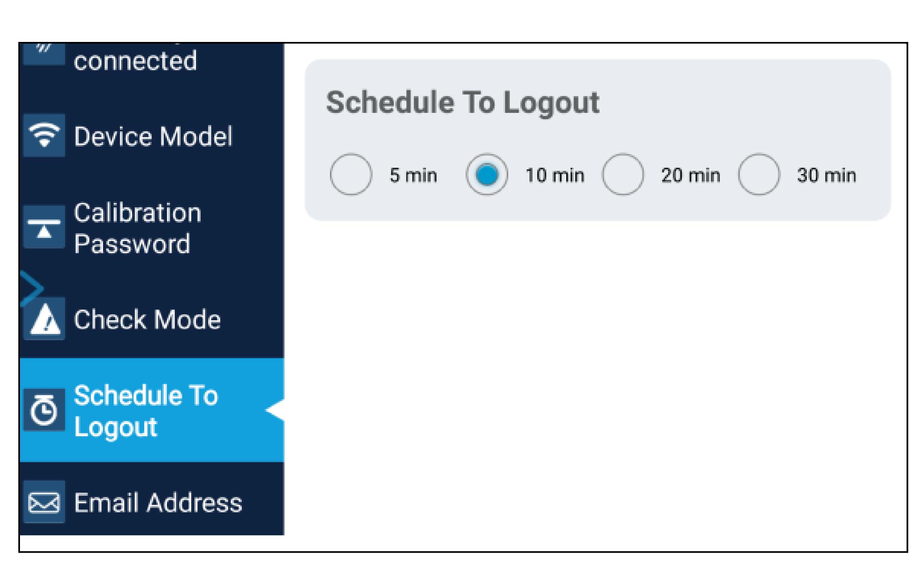Click the Schedule To Logout panel heading
Screen dimensions: 924x575
tap(463, 103)
